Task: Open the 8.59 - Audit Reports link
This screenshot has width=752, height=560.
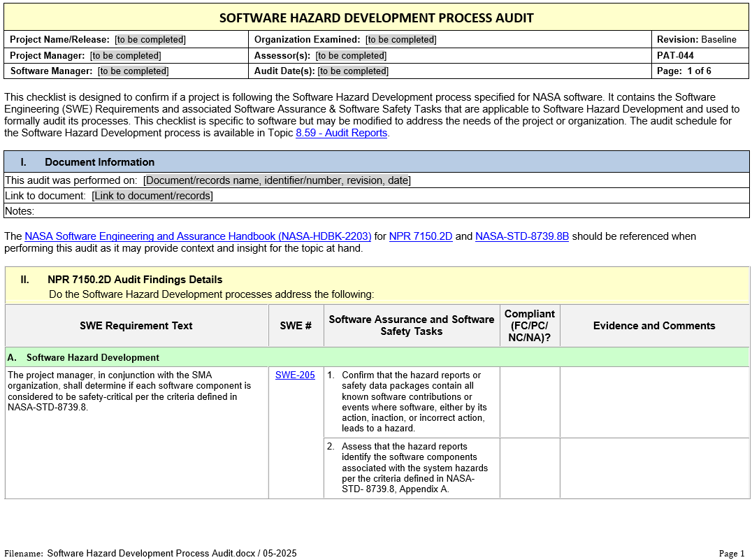Action: pos(341,133)
